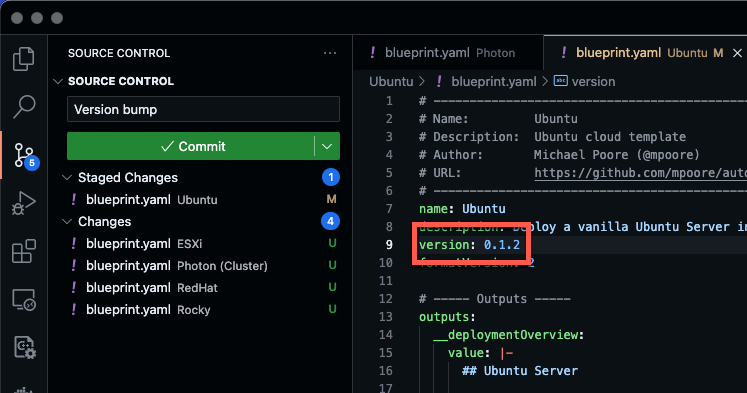Open the Search view in activity bar

[x=23, y=107]
